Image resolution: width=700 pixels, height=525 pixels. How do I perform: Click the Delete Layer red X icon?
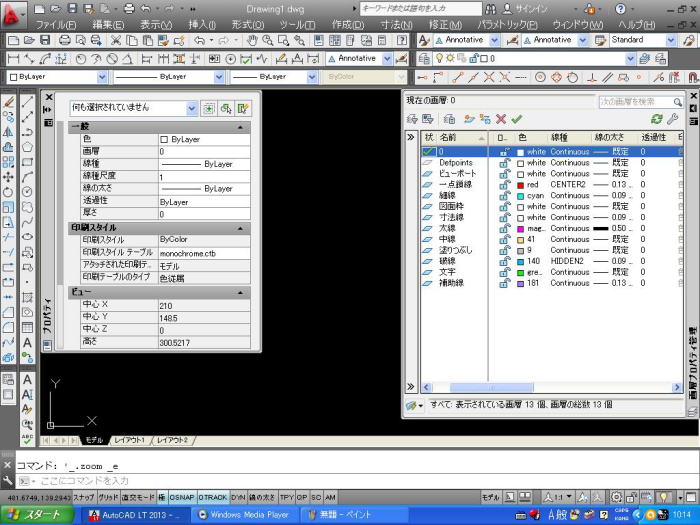pyautogui.click(x=501, y=119)
